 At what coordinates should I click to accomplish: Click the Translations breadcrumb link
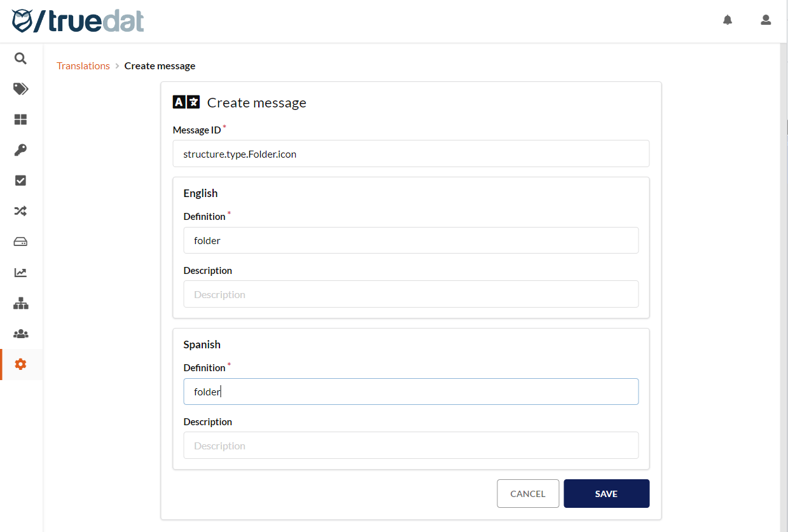[83, 66]
